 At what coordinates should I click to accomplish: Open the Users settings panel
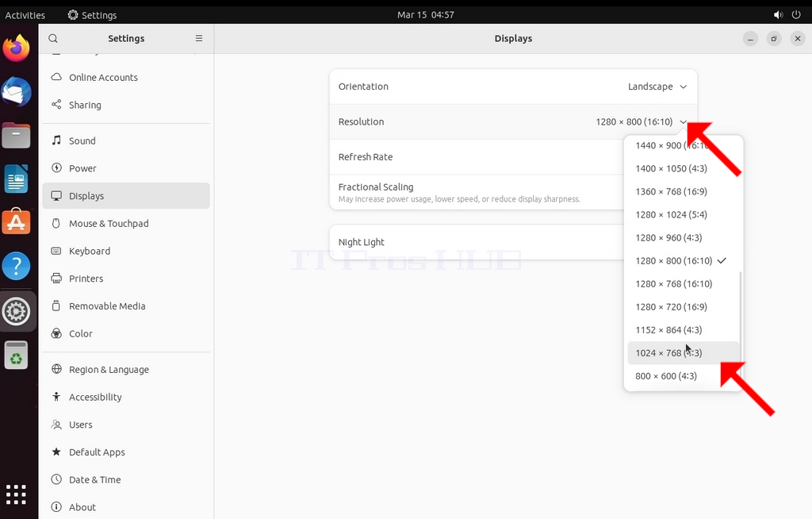(x=126, y=424)
